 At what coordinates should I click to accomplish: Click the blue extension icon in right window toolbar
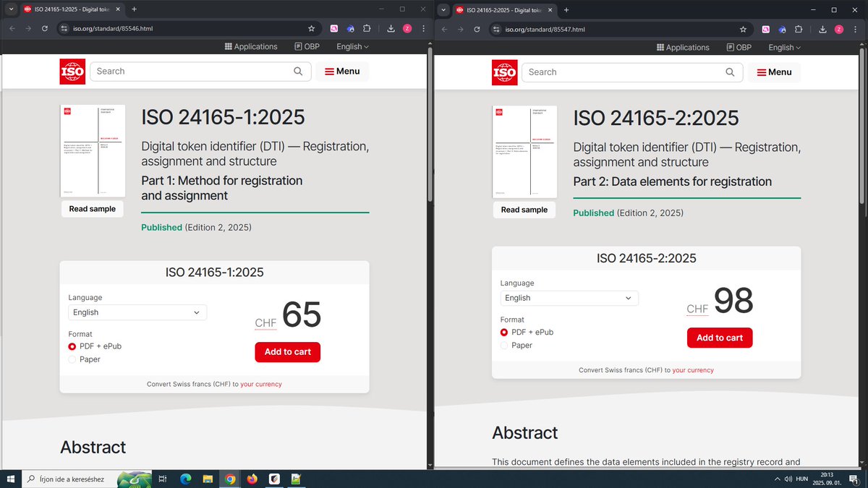tap(782, 29)
